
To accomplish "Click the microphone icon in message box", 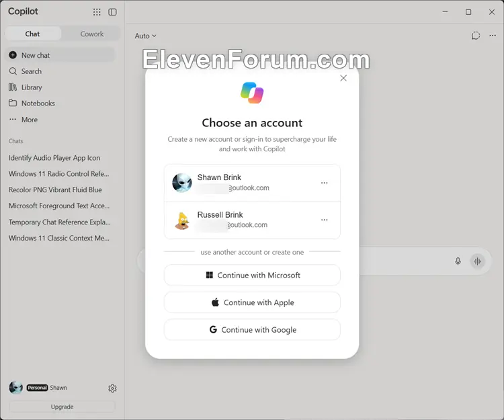I will [458, 261].
